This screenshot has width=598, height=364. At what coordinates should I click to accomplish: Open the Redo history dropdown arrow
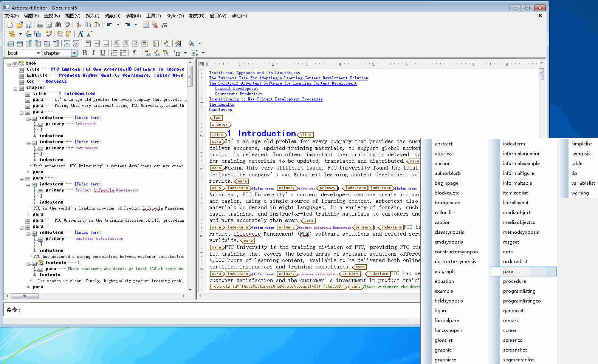[x=136, y=25]
